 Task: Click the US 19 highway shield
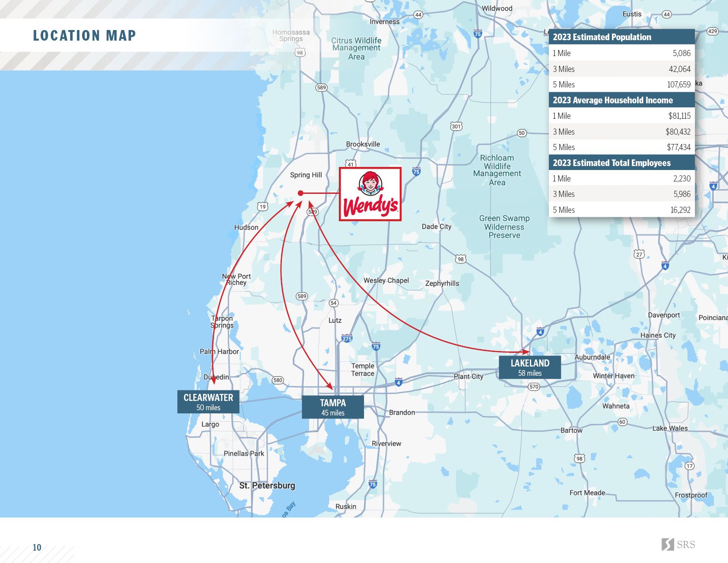click(263, 206)
